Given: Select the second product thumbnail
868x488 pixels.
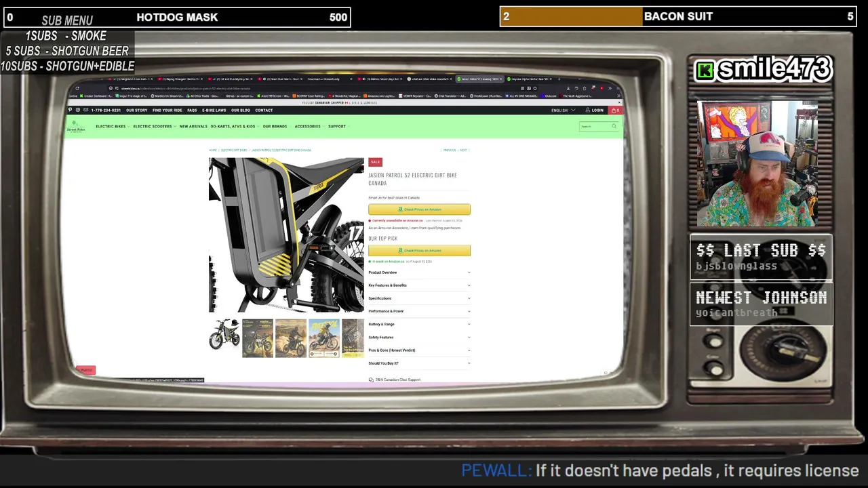Looking at the screenshot, I should (258, 338).
